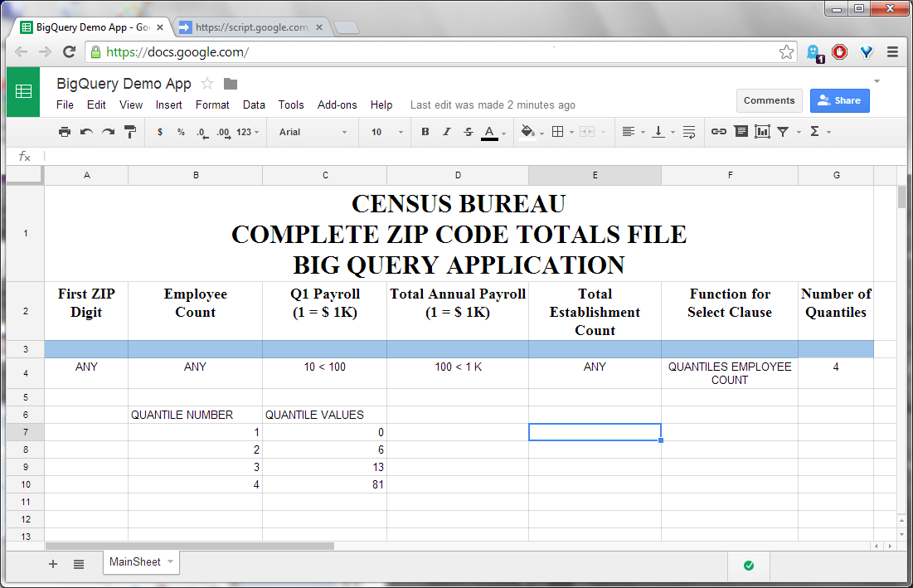913x588 pixels.
Task: Click the Print icon in toolbar
Action: (65, 132)
